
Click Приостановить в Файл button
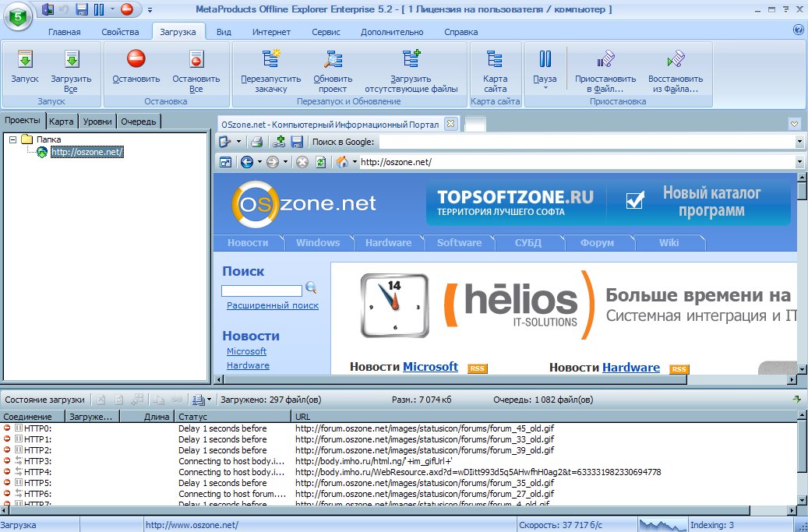point(605,72)
